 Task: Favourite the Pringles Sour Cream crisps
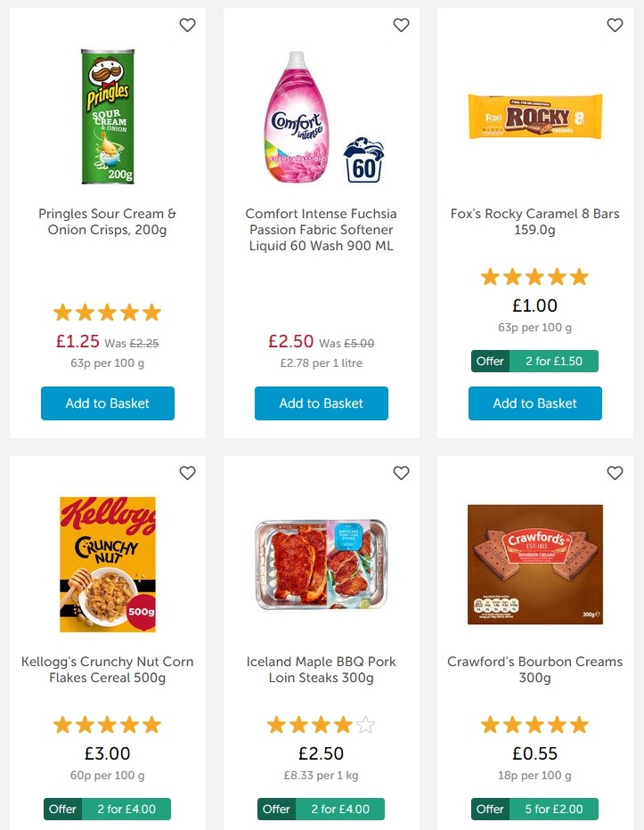tap(187, 25)
